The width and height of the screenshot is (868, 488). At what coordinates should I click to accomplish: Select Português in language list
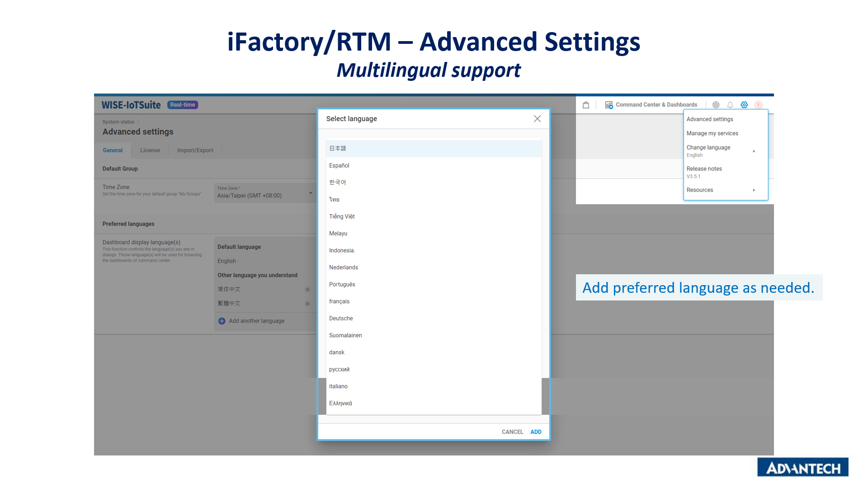434,285
